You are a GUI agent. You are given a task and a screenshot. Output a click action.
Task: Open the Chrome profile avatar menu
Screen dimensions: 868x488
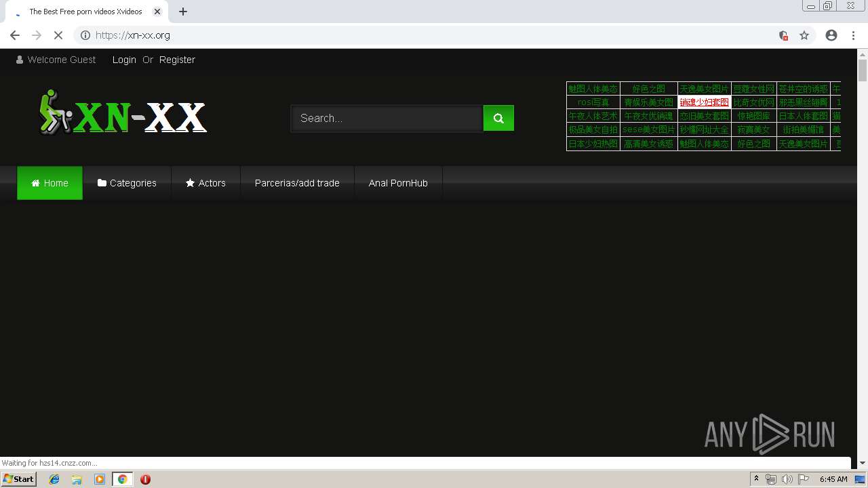(831, 35)
